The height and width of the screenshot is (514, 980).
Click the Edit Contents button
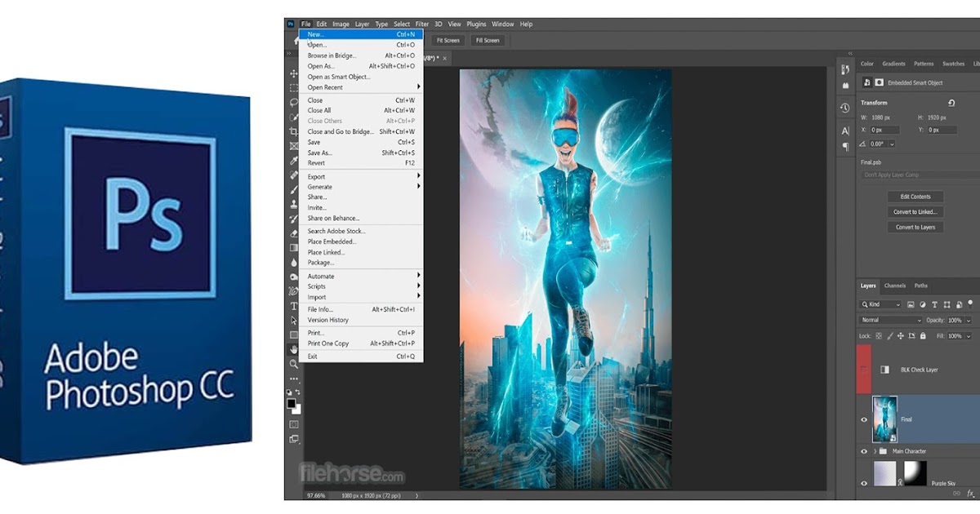tap(915, 197)
